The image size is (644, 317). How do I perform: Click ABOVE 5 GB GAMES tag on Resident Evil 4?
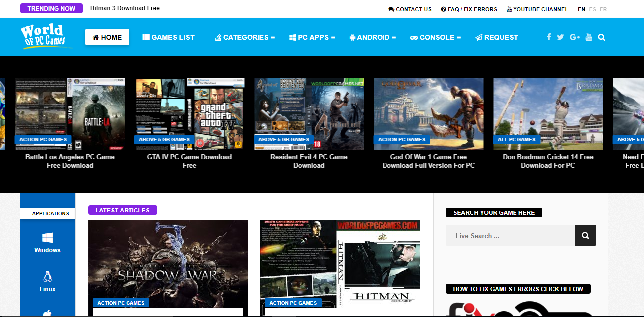pos(284,140)
